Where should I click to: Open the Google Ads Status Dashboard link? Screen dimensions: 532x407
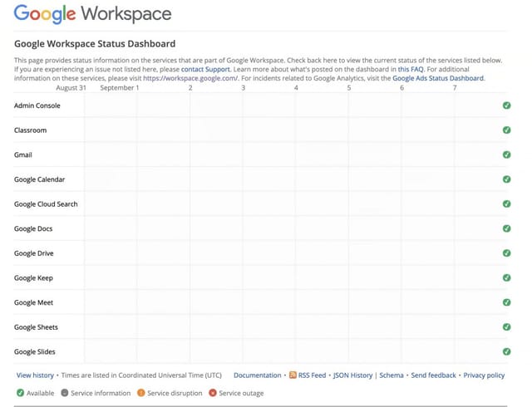point(438,78)
